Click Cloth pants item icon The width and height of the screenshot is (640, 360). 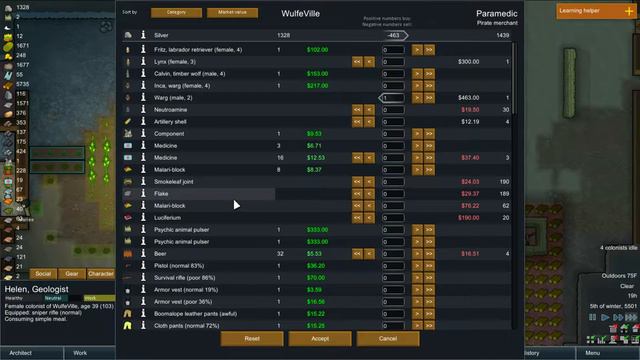click(128, 326)
